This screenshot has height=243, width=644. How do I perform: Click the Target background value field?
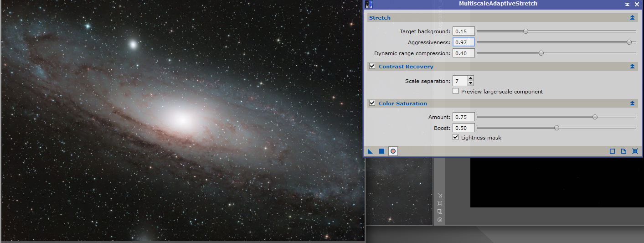click(464, 31)
